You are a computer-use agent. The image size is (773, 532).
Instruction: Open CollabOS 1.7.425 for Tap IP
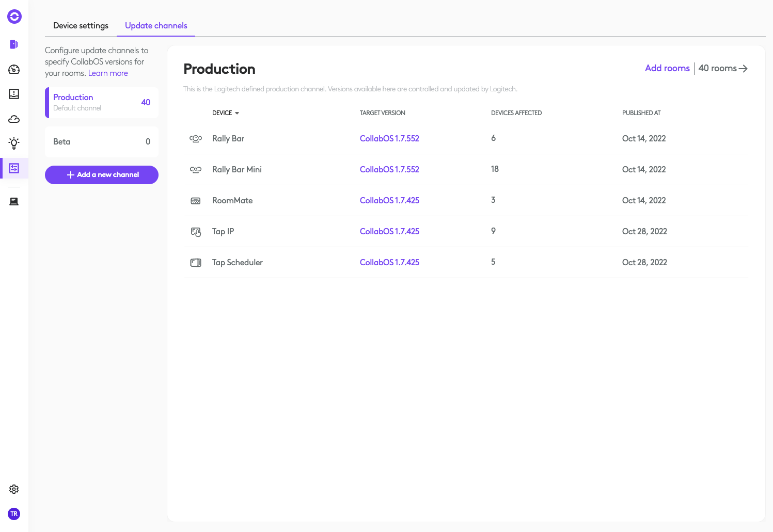tap(389, 231)
